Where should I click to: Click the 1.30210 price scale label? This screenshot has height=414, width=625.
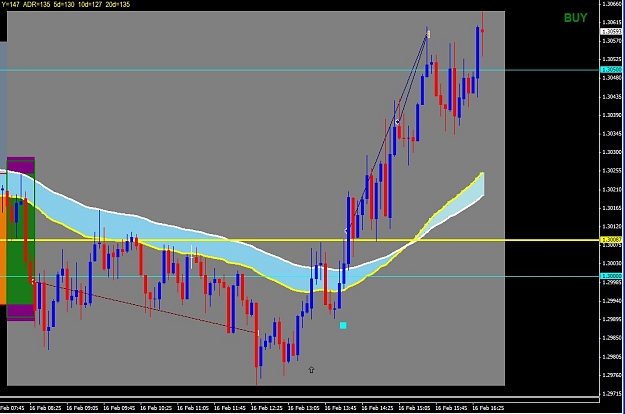click(612, 189)
